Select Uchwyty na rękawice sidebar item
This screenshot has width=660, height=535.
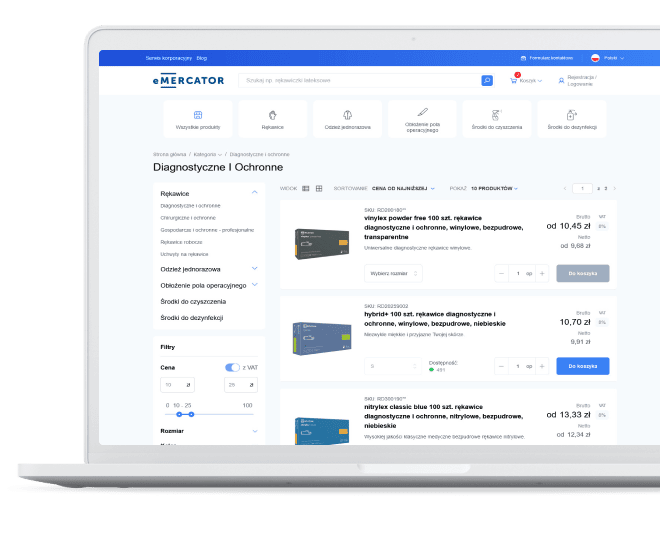coord(184,254)
